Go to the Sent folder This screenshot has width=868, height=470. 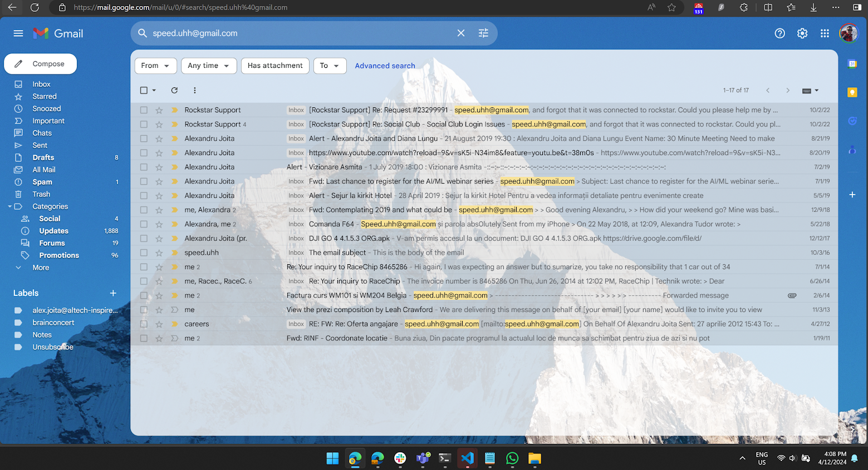tap(40, 145)
